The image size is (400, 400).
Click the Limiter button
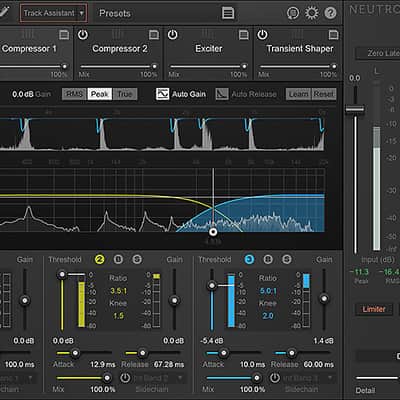374,309
